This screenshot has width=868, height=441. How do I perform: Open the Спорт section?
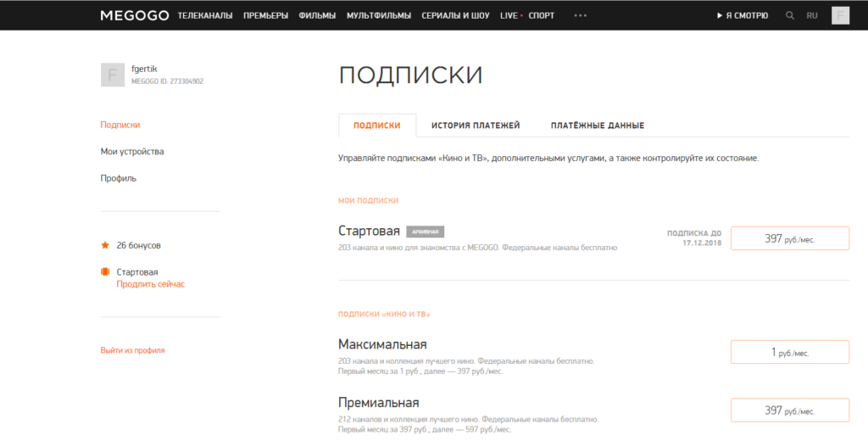click(542, 15)
